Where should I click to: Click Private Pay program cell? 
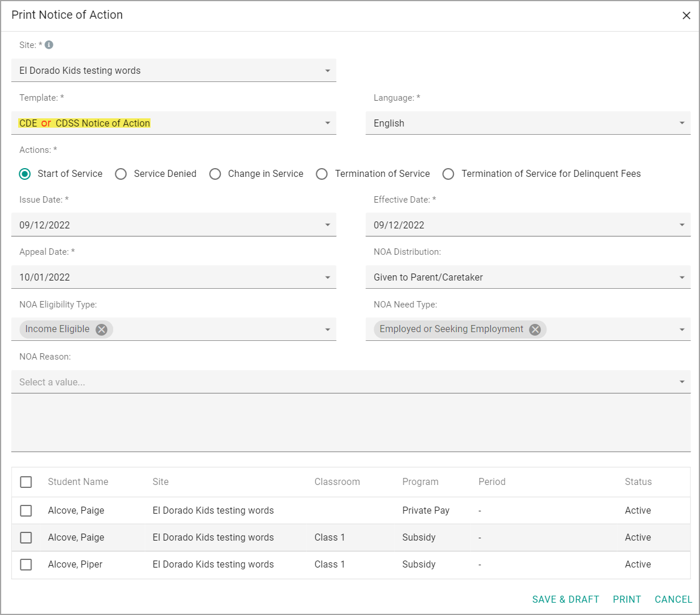(426, 511)
